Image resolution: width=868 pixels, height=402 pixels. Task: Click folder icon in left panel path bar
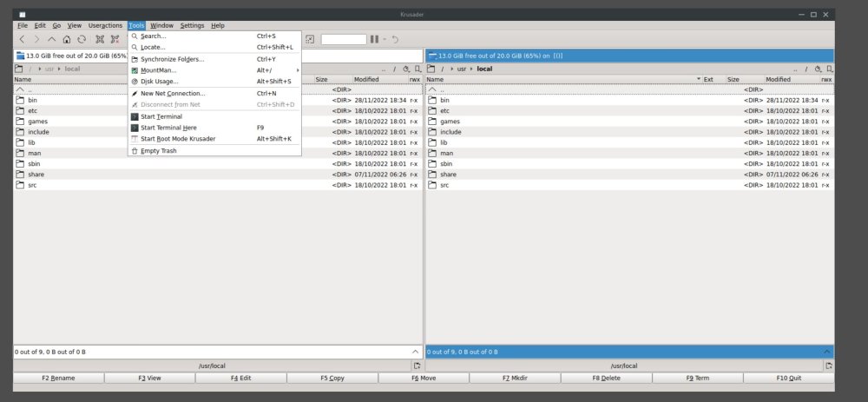tap(19, 69)
